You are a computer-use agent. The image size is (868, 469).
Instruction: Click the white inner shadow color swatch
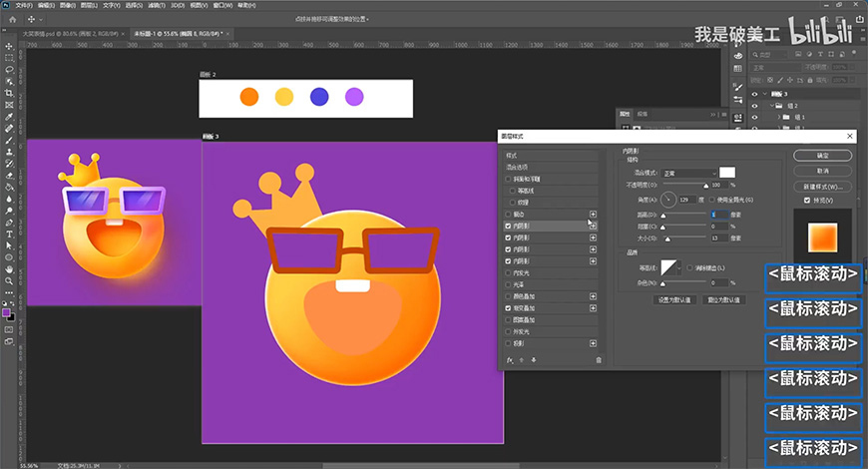coord(727,173)
